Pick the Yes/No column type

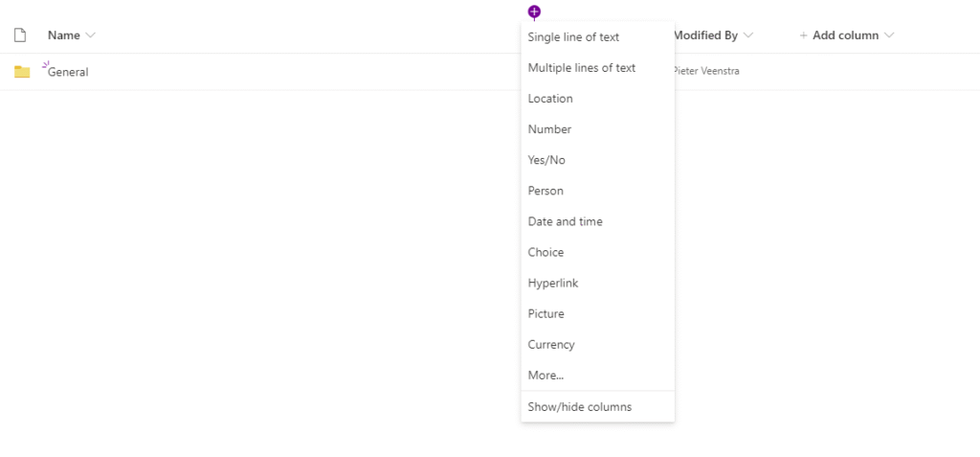[x=597, y=160]
